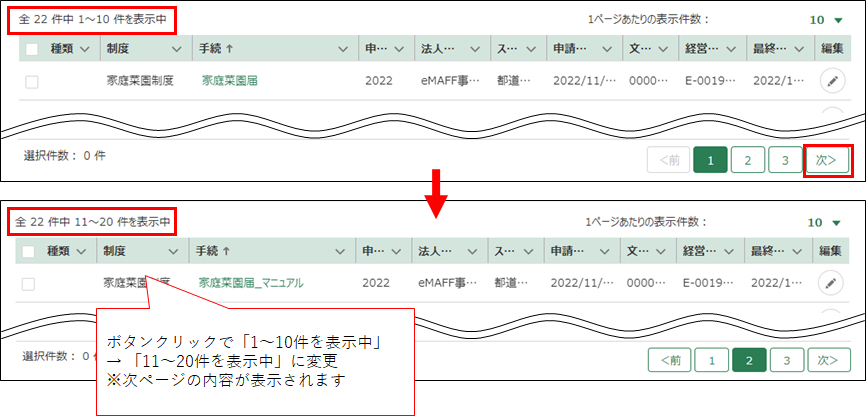
Task: Toggle select-all checkbox in the 11～20件 table header
Action: click(x=29, y=252)
